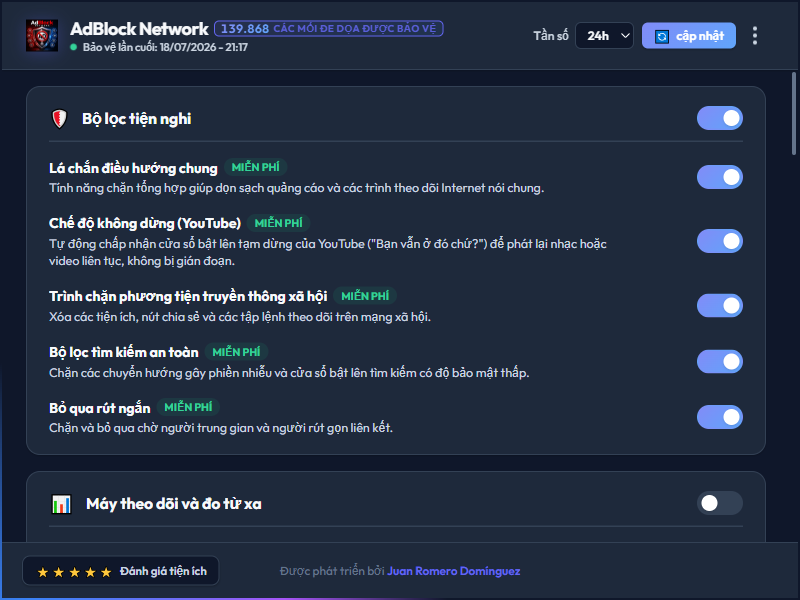800x600 pixels.
Task: Click the Tần số label
Action: click(x=551, y=36)
